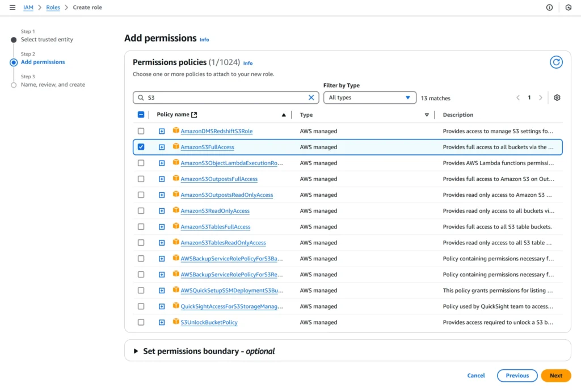Expand the AmazonS3OutpostsFullAccess policy details
The width and height of the screenshot is (581, 392).
(x=162, y=179)
